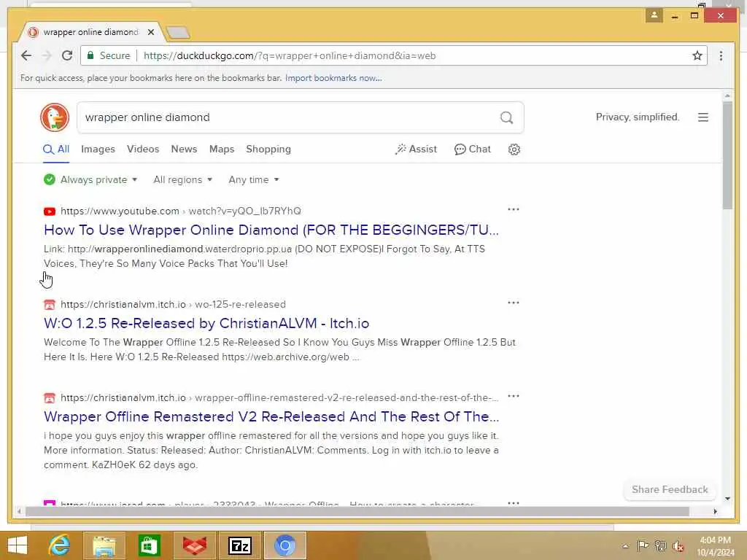Open the red fox-like taskbar app

coord(194,545)
